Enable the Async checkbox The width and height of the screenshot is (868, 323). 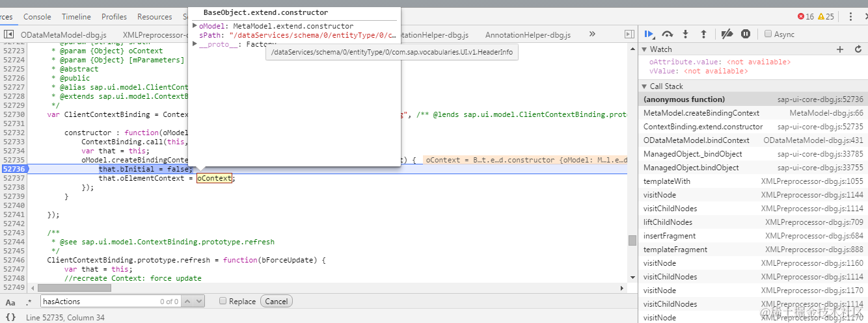[x=768, y=34]
